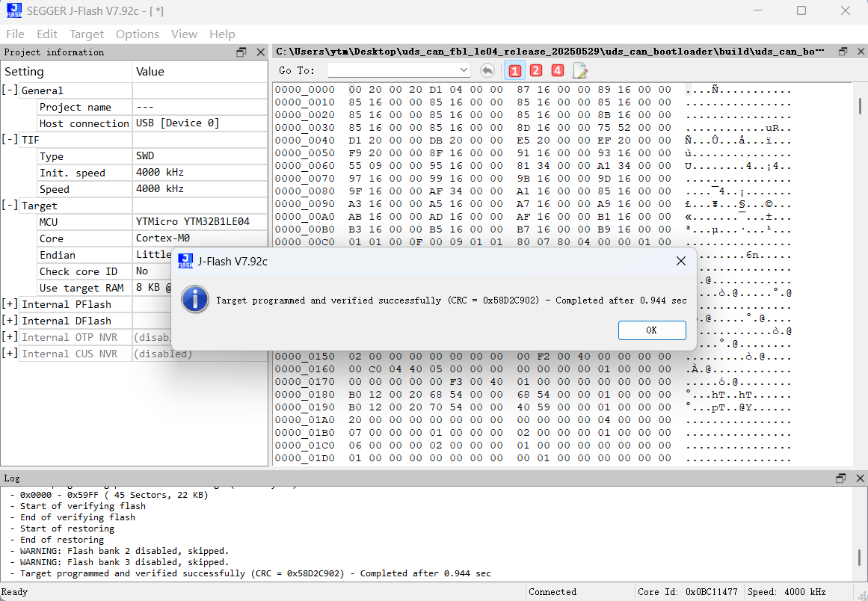Switch to 4-byte data width view

pyautogui.click(x=557, y=70)
